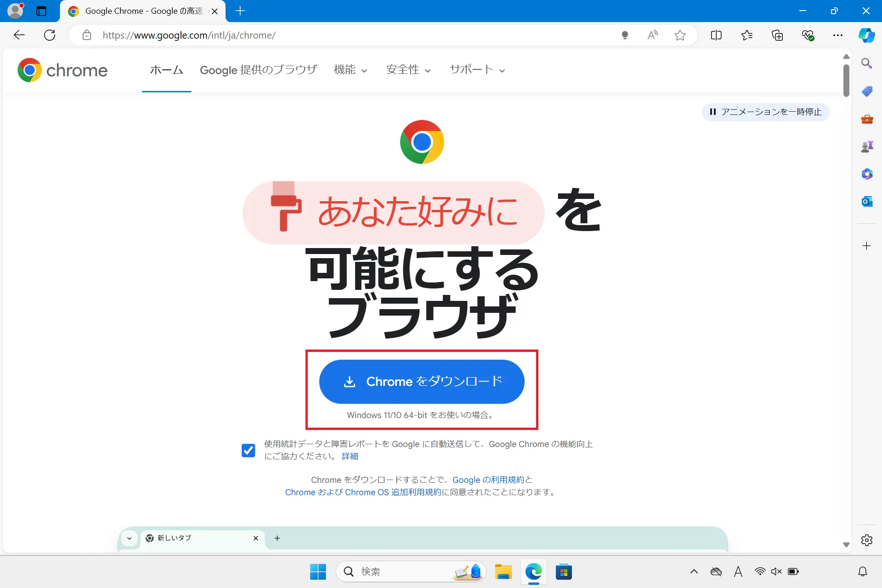This screenshot has width=882, height=588.
Task: Open split screen view
Action: pyautogui.click(x=716, y=35)
